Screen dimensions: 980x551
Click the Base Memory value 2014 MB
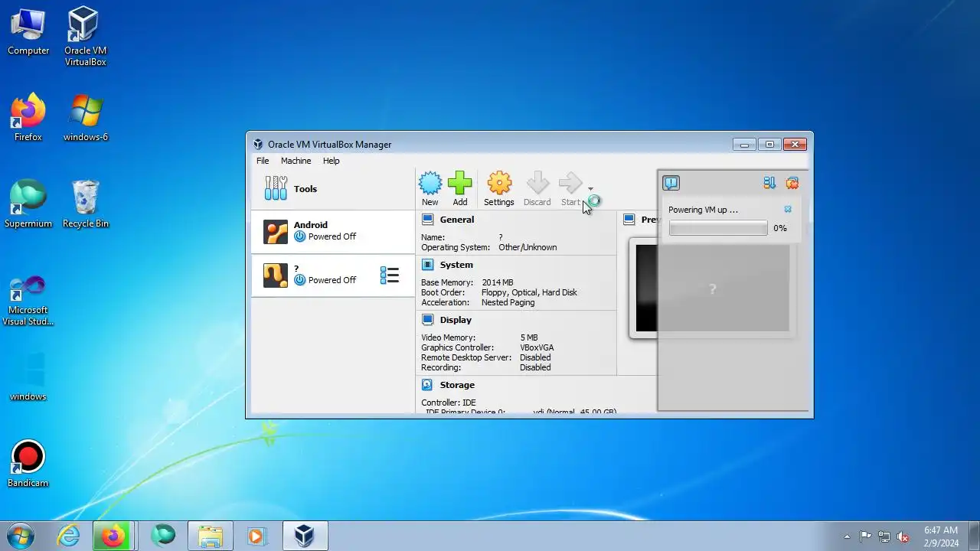[498, 282]
